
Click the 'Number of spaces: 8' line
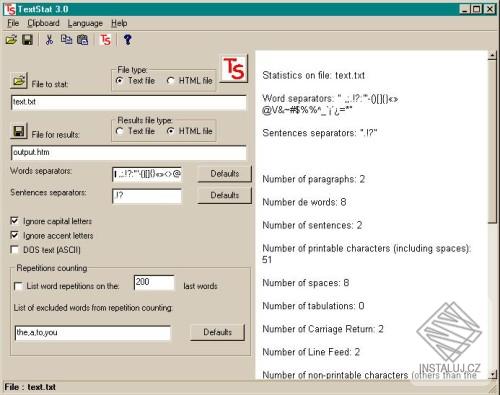[x=306, y=283]
